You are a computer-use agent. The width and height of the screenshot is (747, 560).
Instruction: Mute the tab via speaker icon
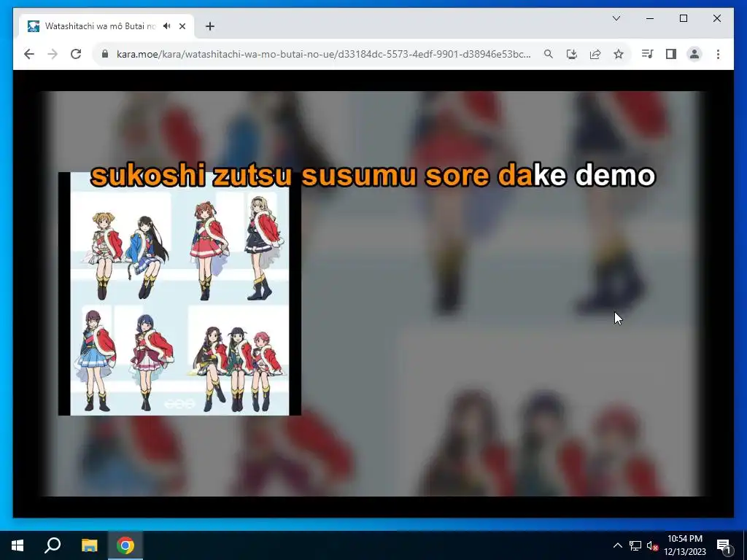pyautogui.click(x=167, y=26)
